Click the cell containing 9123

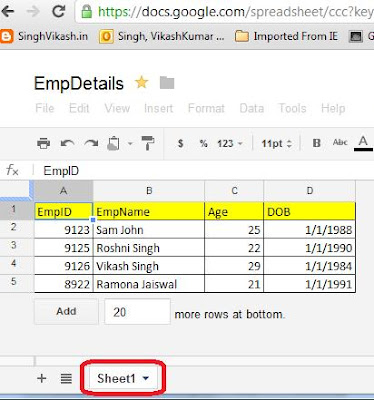(64, 230)
